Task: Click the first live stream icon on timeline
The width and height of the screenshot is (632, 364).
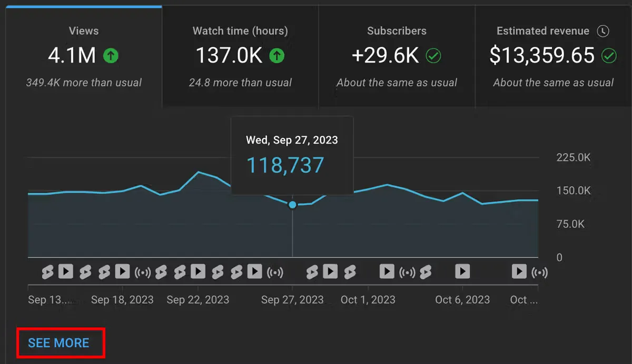Action: [143, 272]
